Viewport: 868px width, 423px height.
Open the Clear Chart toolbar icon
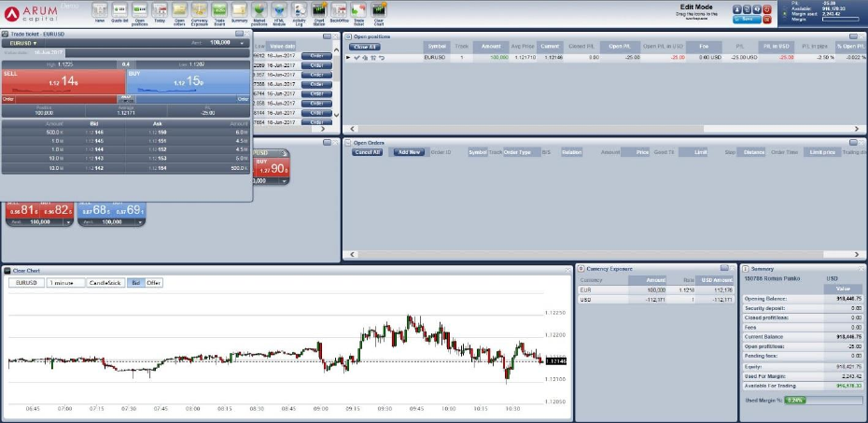pyautogui.click(x=379, y=12)
